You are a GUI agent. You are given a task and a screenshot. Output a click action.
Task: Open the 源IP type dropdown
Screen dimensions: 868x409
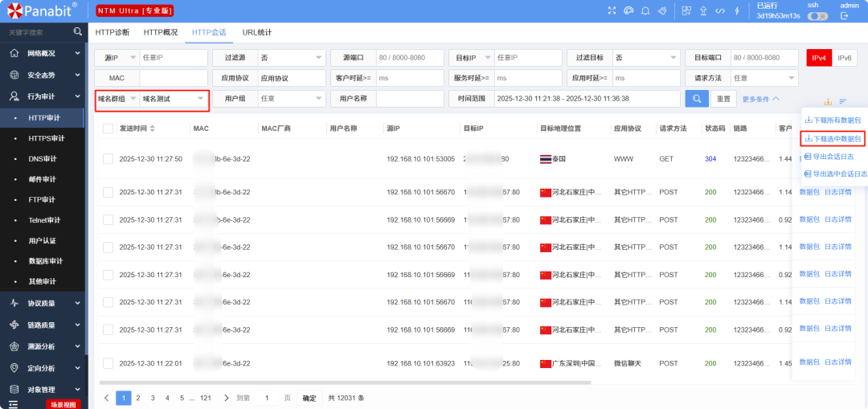(x=117, y=58)
